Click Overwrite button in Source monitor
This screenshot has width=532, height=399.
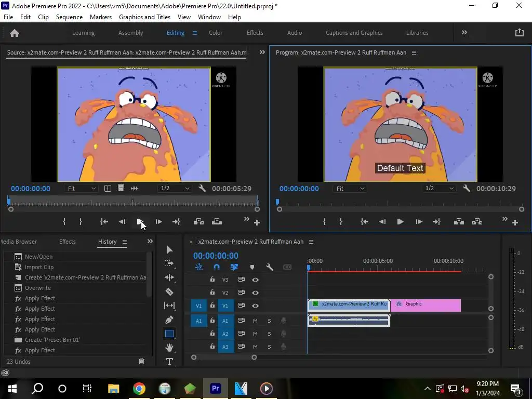(x=217, y=221)
